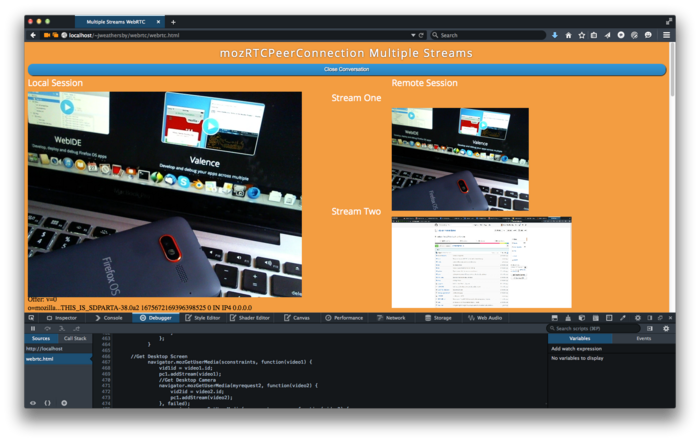Toggle split console icon in devtools toolbar
This screenshot has width=700, height=442.
(554, 318)
